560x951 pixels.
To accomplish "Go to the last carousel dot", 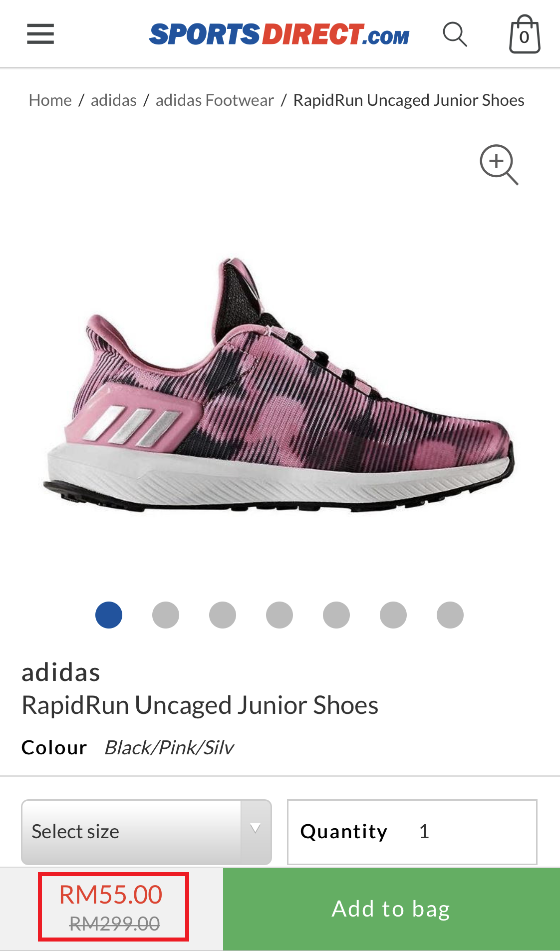I will tap(450, 615).
